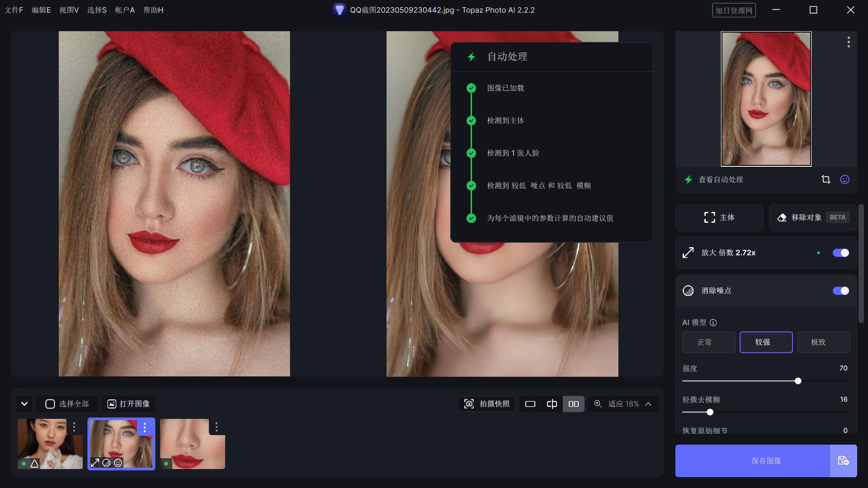Viewport: 868px width, 488px height.
Task: Select the 正常 AI model
Action: (x=708, y=342)
